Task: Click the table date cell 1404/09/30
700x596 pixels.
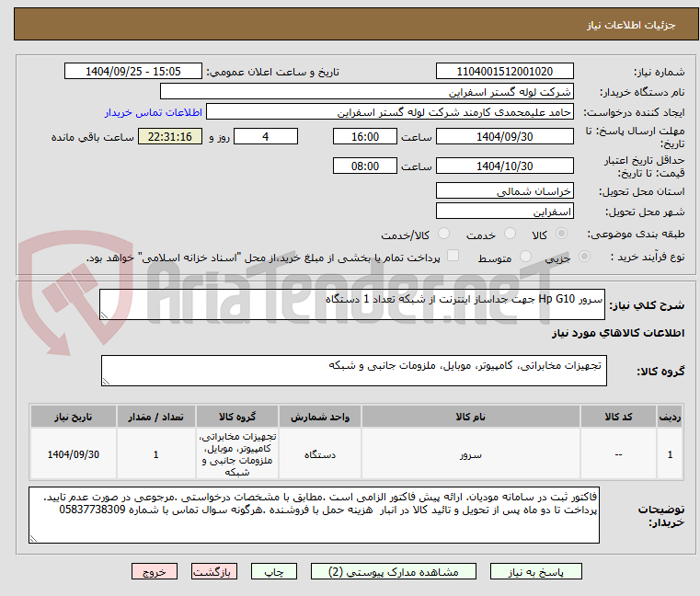Action: pyautogui.click(x=74, y=454)
